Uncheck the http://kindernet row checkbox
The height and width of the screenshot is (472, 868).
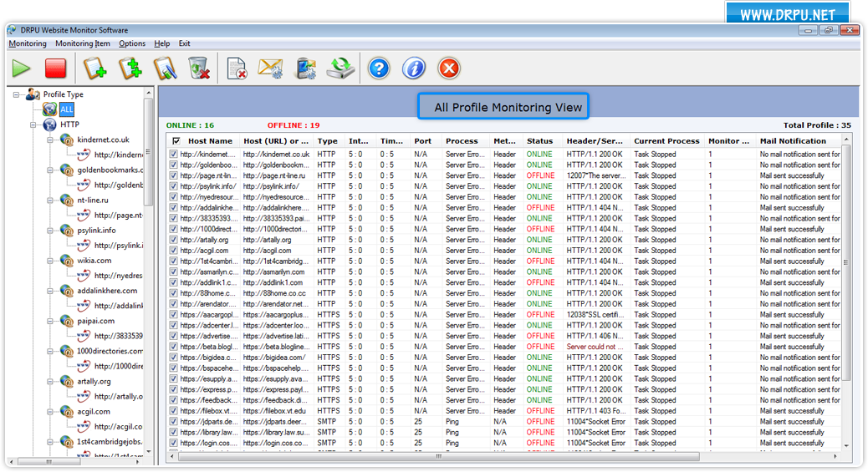point(174,155)
